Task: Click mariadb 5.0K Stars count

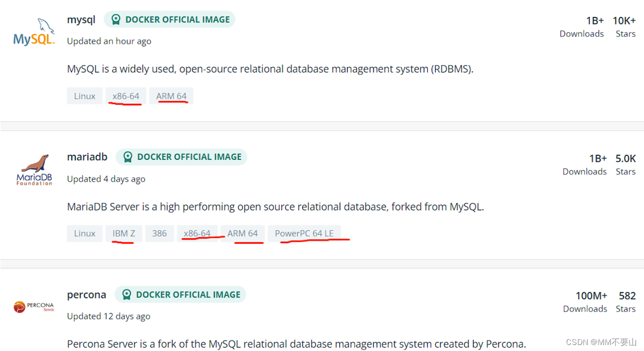Action: (626, 158)
